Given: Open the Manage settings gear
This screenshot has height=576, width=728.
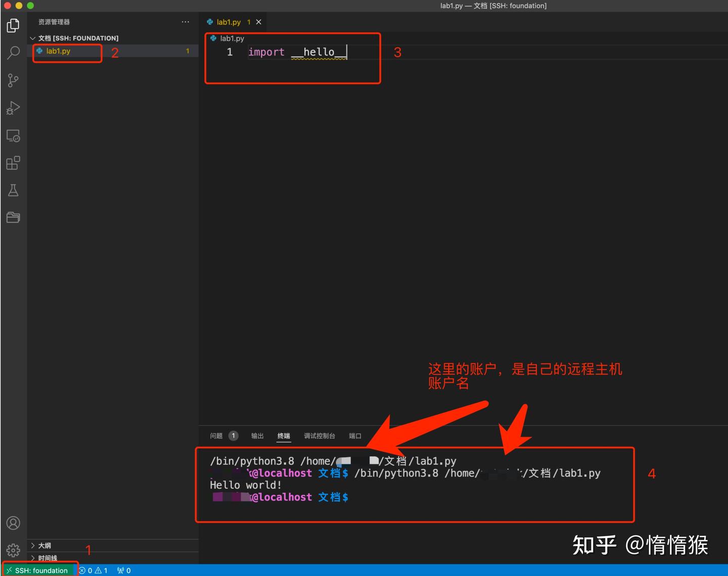Looking at the screenshot, I should point(13,550).
